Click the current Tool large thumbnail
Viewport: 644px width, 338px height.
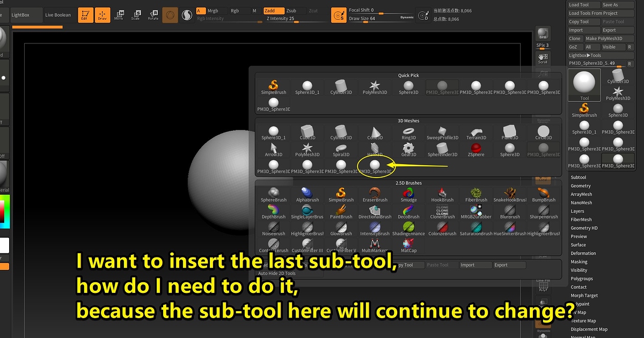(584, 85)
